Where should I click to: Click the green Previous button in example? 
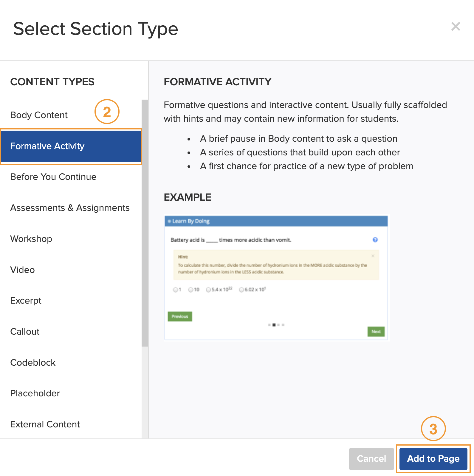[180, 316]
